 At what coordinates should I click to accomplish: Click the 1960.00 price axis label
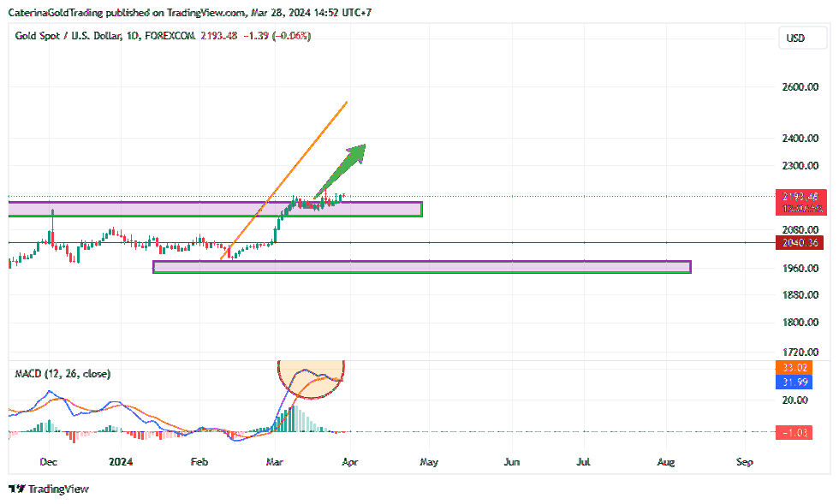click(x=800, y=268)
